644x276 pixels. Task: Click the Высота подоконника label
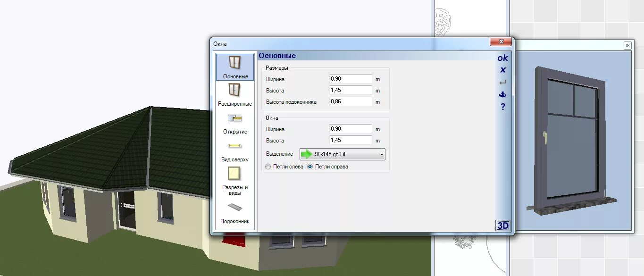[x=291, y=102]
